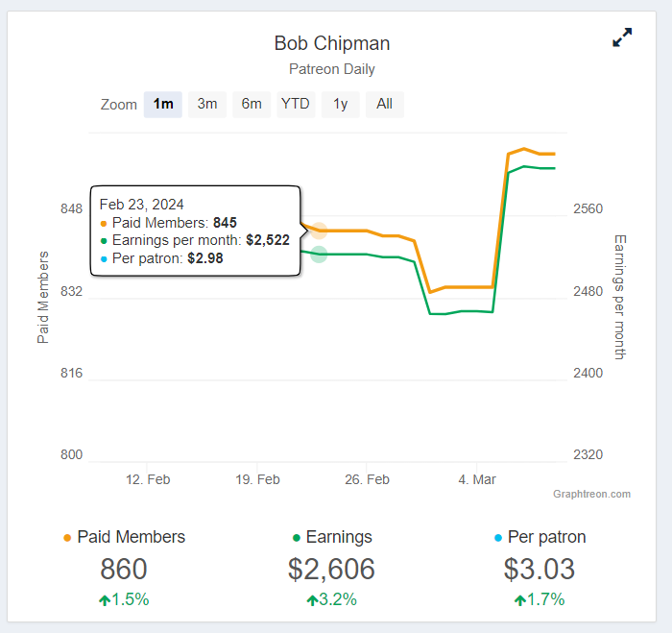
Task: Click the 19. Feb axis label
Action: click(x=257, y=479)
